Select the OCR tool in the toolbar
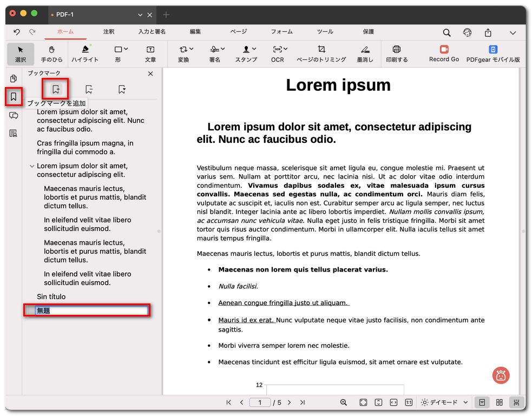The width and height of the screenshot is (532, 416). 277,52
